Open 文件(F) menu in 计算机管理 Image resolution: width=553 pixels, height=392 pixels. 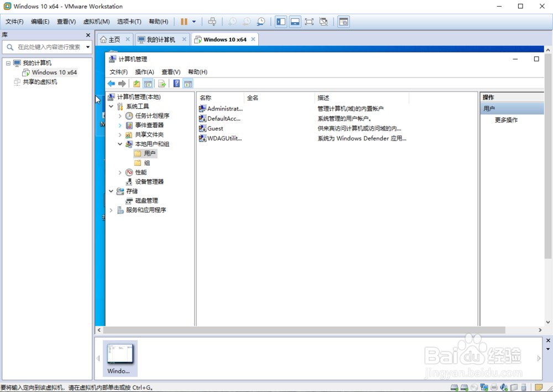pos(118,72)
